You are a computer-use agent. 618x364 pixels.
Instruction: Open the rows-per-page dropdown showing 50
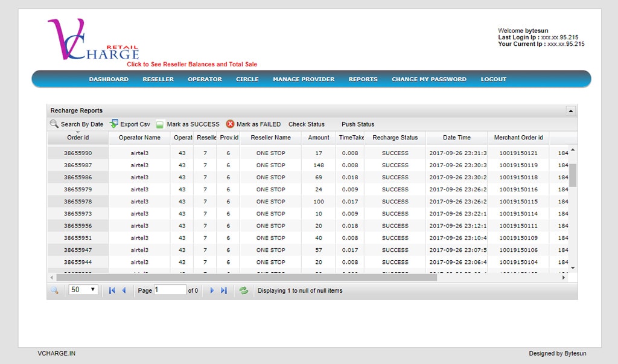pyautogui.click(x=83, y=290)
